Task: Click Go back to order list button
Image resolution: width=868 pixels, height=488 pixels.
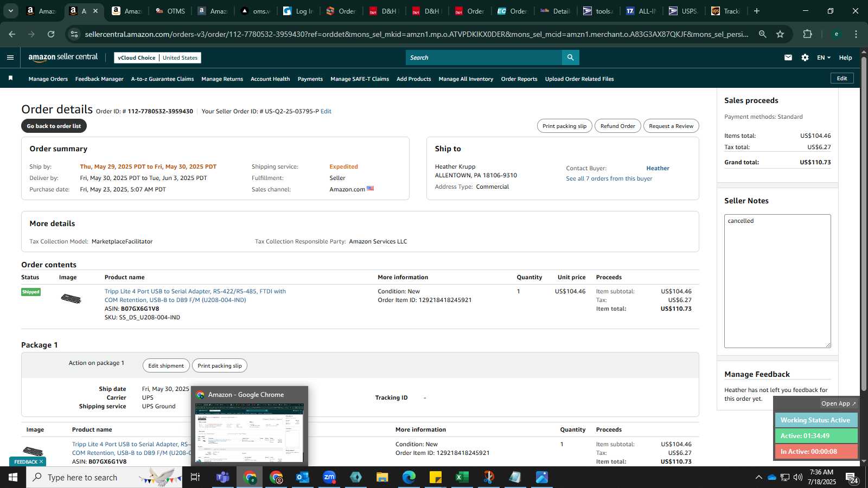Action: pos(54,126)
